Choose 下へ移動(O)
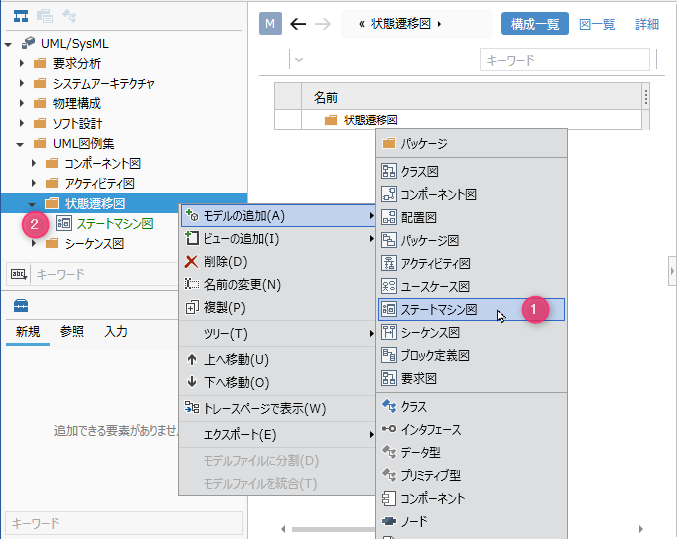 pos(278,382)
